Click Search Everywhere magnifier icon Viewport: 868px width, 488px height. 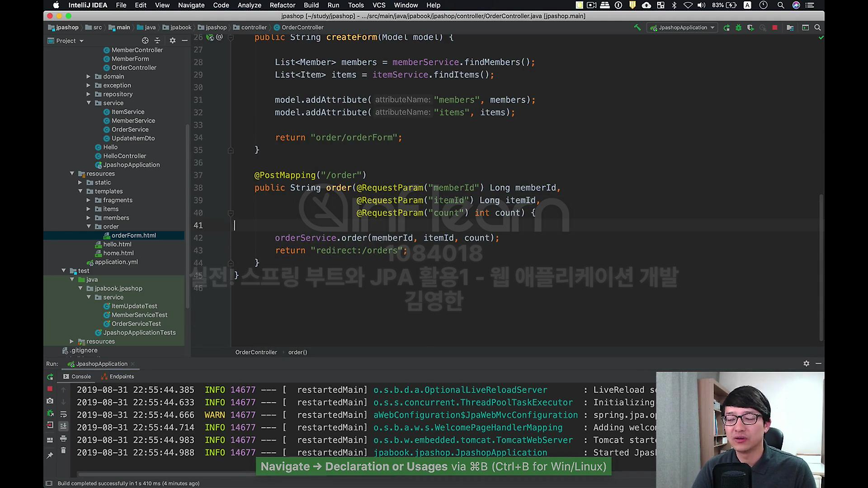817,28
